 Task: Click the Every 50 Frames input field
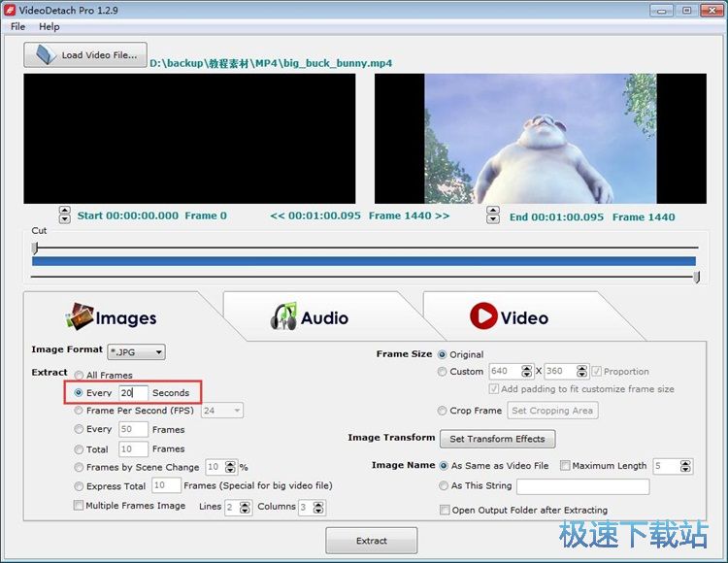(133, 429)
